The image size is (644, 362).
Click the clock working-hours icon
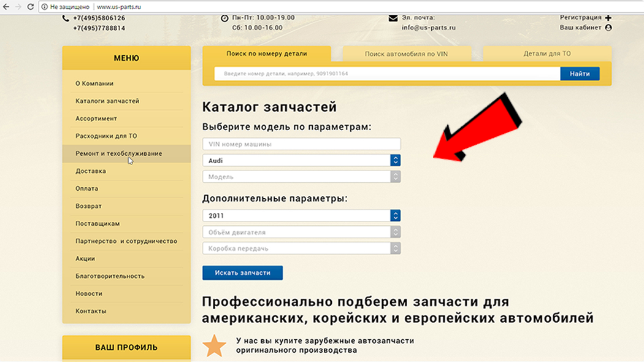pyautogui.click(x=224, y=18)
